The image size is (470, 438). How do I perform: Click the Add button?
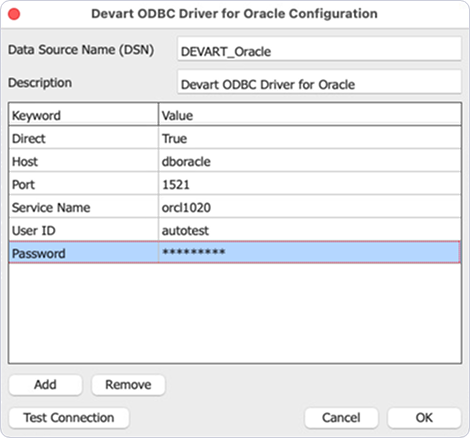click(45, 385)
